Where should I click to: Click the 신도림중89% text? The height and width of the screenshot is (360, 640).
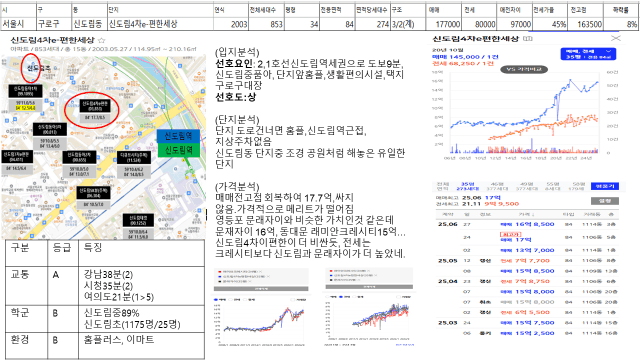(x=111, y=313)
